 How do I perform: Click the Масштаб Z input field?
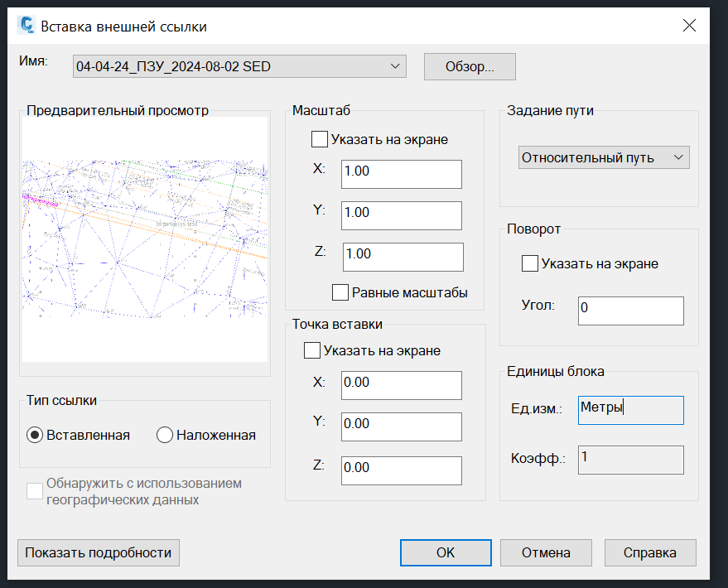[403, 257]
